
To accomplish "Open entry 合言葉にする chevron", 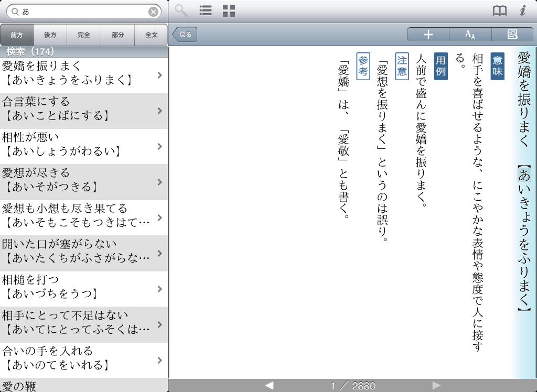I will pyautogui.click(x=159, y=111).
